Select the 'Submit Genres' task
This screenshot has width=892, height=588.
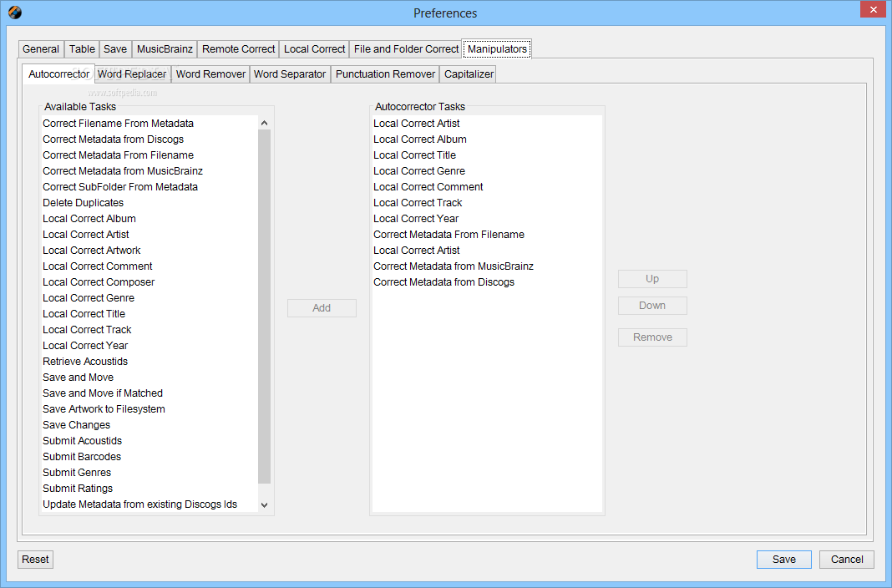coord(150,474)
